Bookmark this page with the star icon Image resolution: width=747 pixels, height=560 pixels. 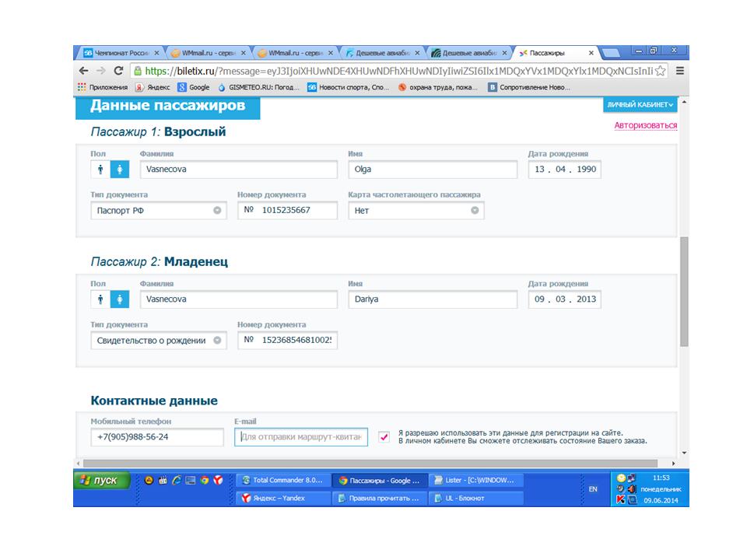point(661,71)
